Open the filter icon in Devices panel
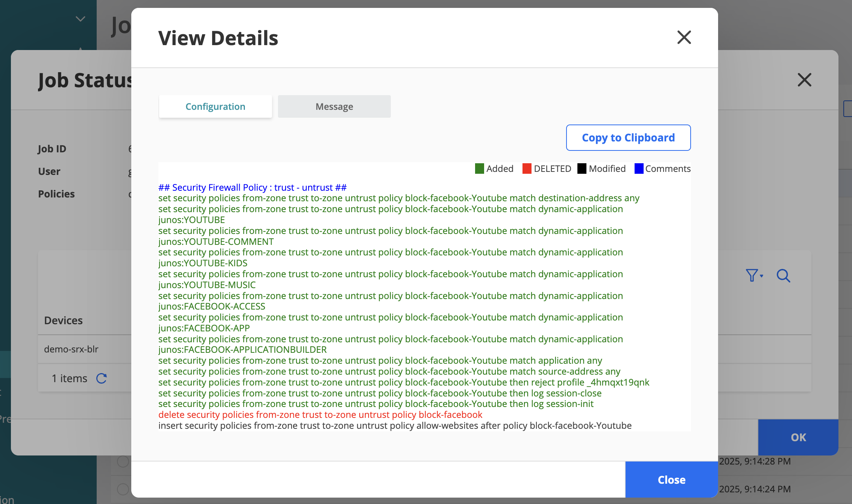The width and height of the screenshot is (852, 504). (x=752, y=275)
